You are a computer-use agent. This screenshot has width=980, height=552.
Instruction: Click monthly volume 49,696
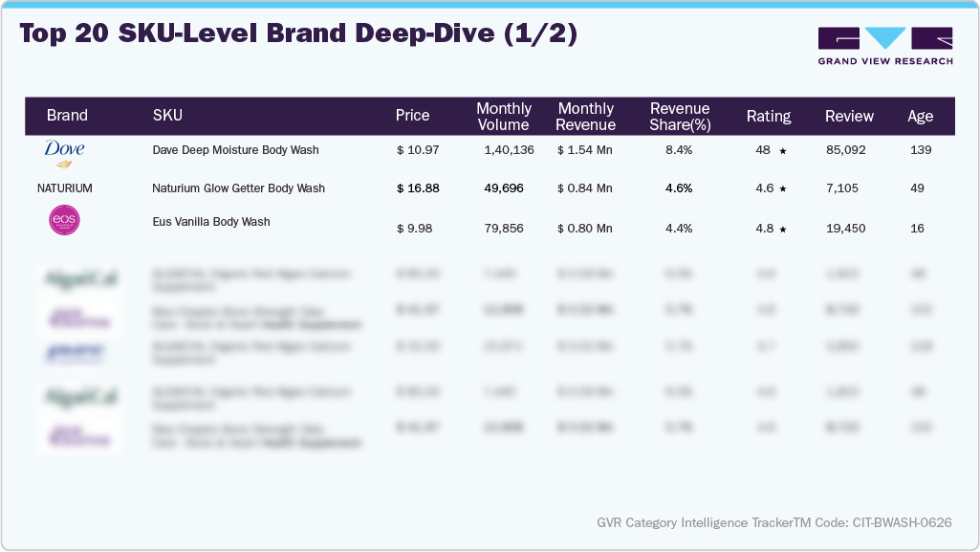504,188
